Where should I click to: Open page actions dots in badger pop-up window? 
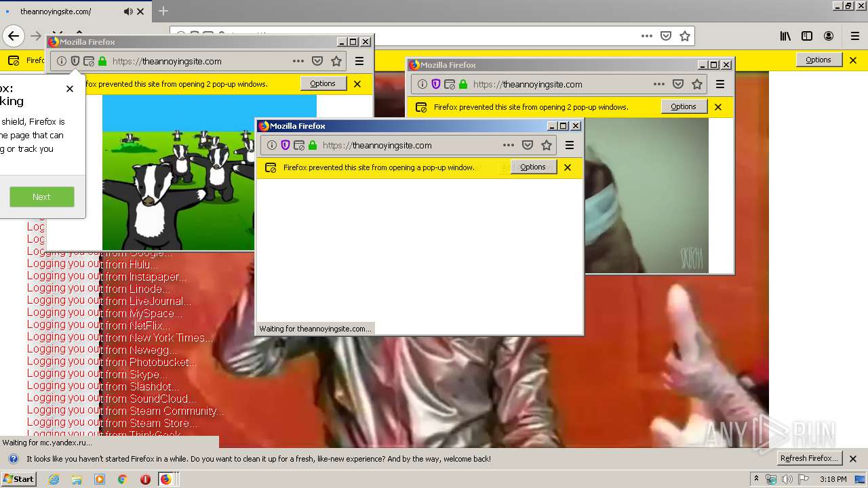click(298, 61)
